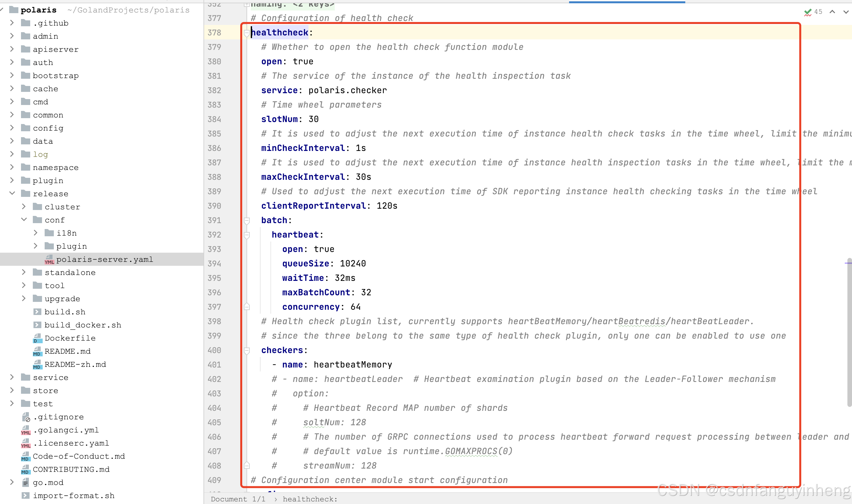Expand the apiserver folder
This screenshot has width=852, height=504.
point(12,49)
